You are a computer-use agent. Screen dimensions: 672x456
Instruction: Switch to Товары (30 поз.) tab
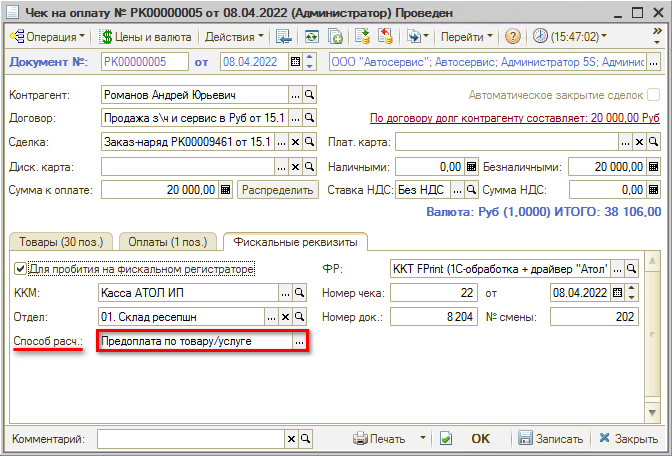pyautogui.click(x=59, y=241)
